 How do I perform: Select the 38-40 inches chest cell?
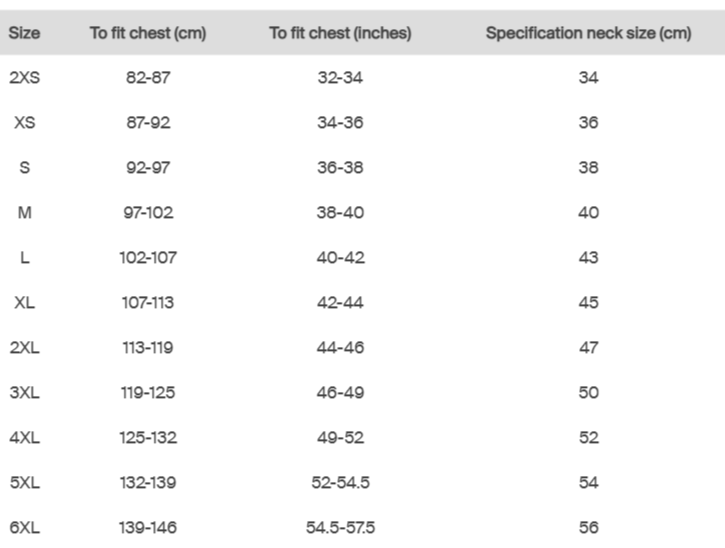point(340,213)
